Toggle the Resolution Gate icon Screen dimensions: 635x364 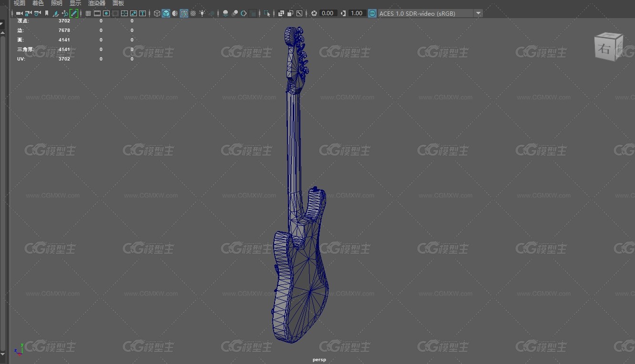[106, 13]
